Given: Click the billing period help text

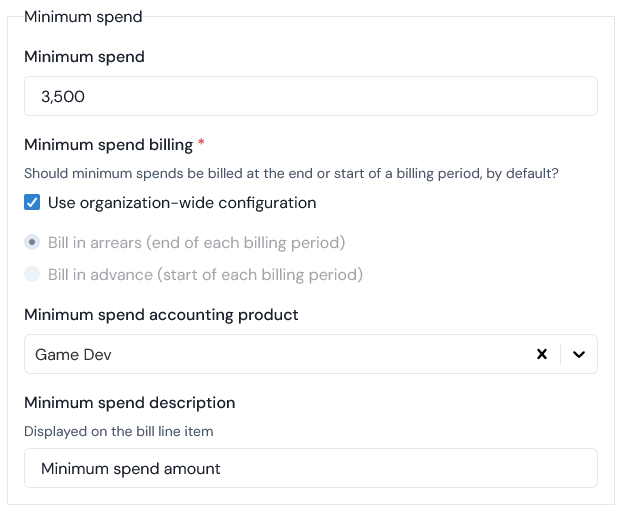Looking at the screenshot, I should [291, 174].
